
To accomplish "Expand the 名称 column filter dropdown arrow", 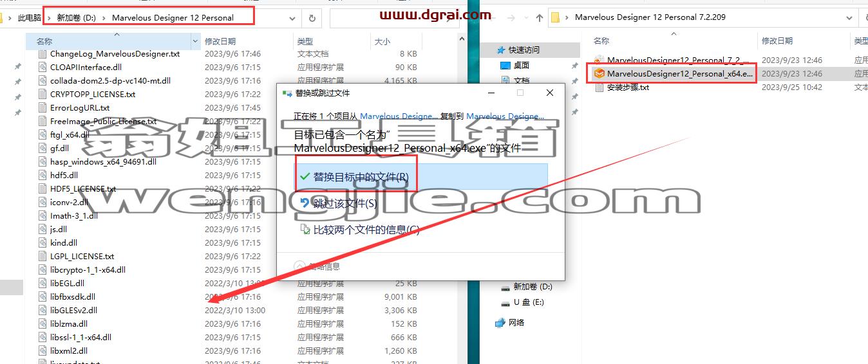I will pos(196,41).
